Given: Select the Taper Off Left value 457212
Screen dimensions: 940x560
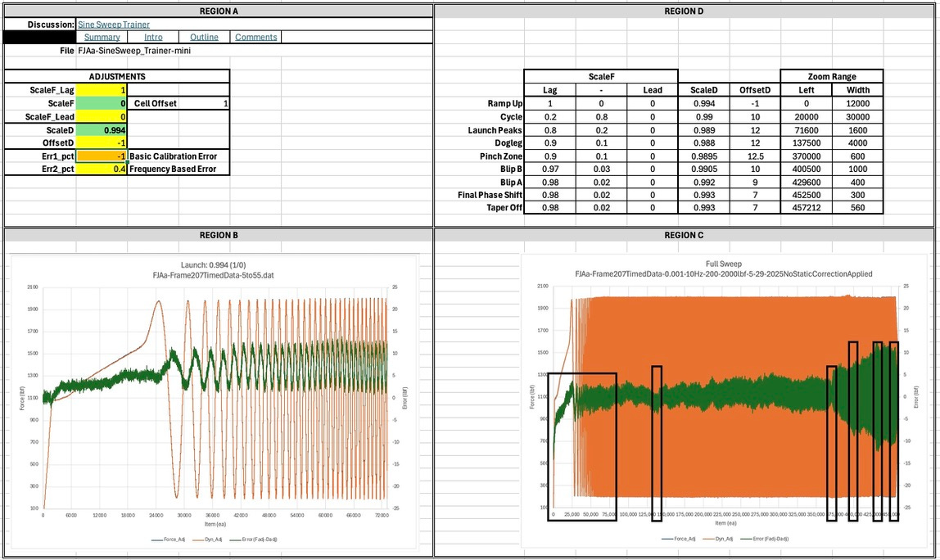Looking at the screenshot, I should [806, 208].
